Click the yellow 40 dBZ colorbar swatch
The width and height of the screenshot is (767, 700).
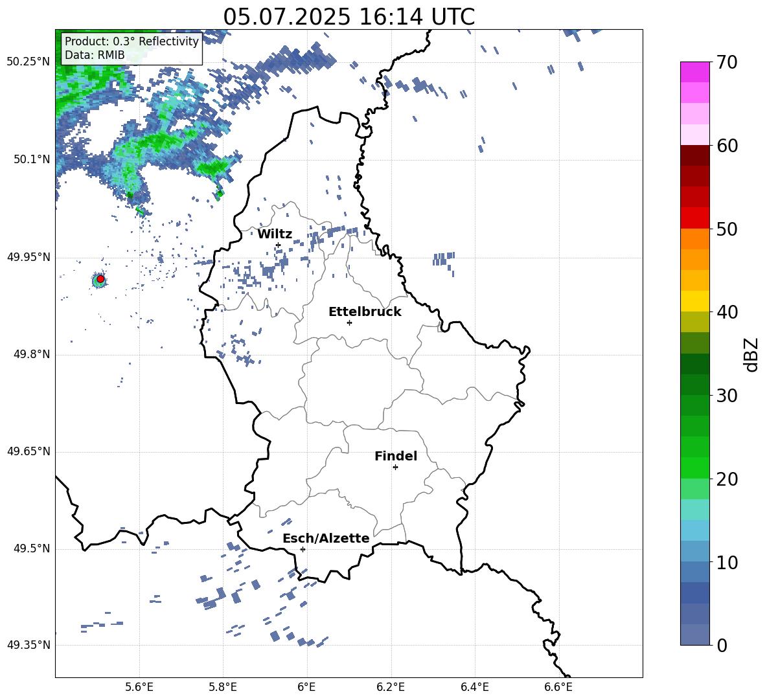click(x=695, y=302)
